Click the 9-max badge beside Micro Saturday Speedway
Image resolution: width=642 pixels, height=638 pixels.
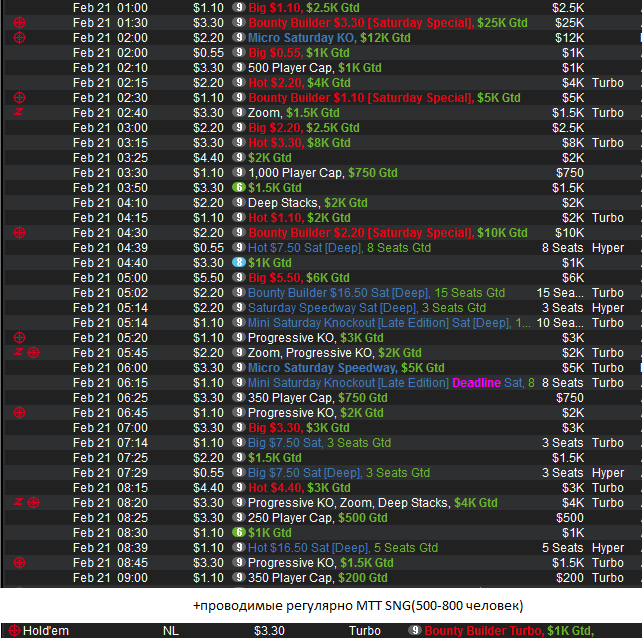(x=239, y=367)
